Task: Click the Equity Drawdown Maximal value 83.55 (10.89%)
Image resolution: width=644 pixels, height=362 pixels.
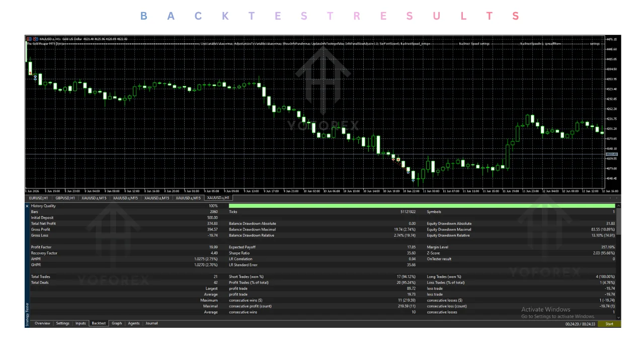Action: coord(603,230)
